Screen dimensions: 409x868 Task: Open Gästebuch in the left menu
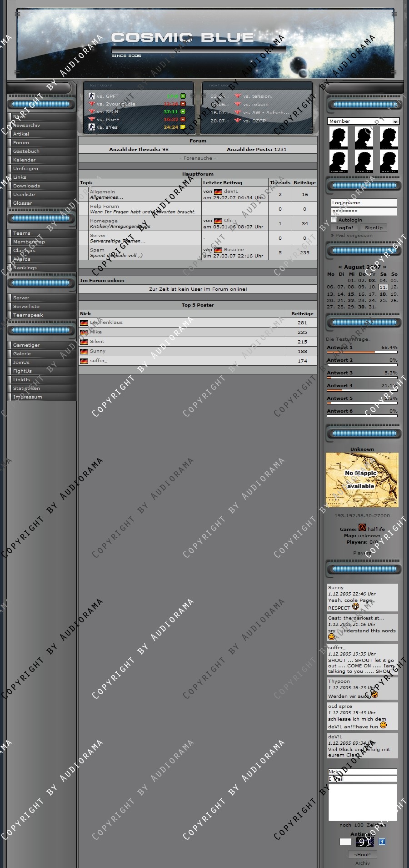tap(26, 151)
